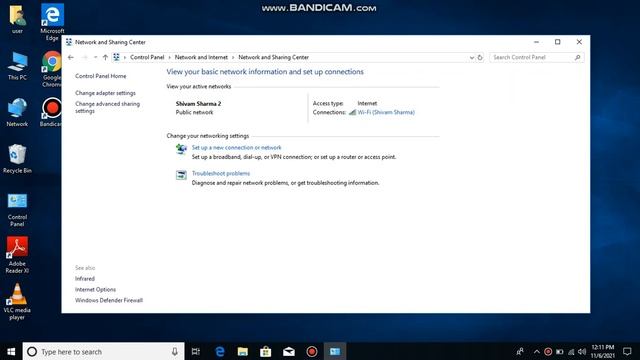Launch Adobe Reader XI shortcut
The height and width of the screenshot is (360, 640).
click(17, 255)
